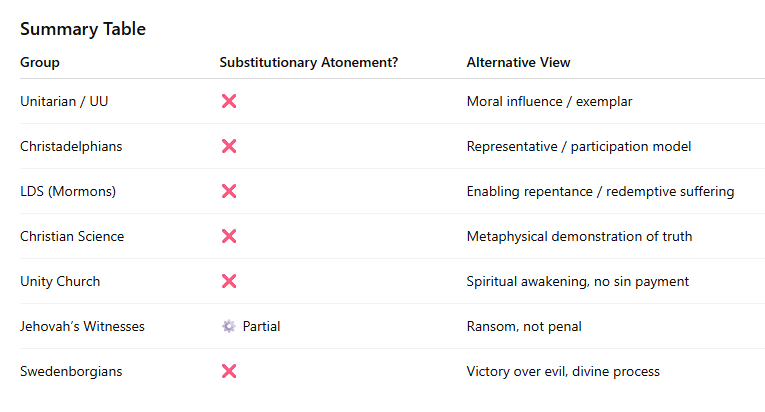Screen dimensions: 765x412
Task: Click Representative / participation model text
Action: point(579,146)
